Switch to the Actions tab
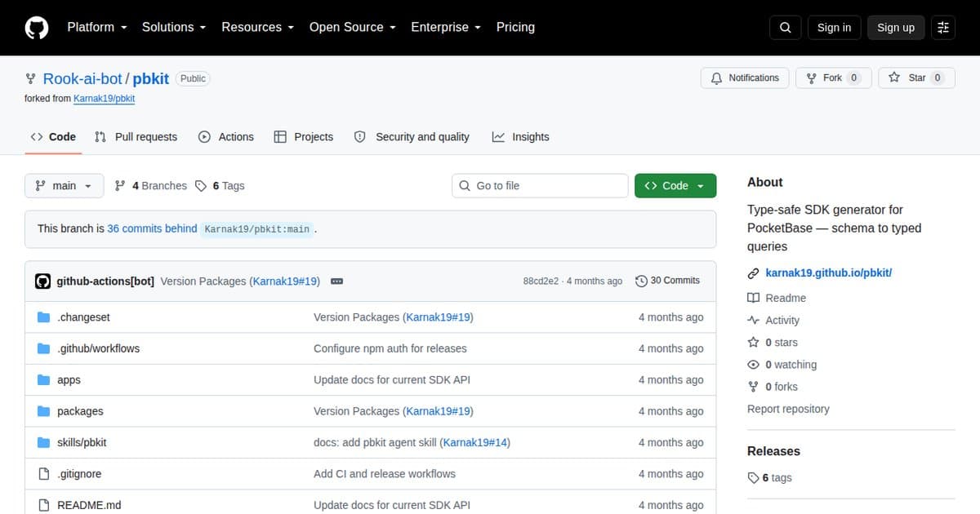 pyautogui.click(x=226, y=137)
